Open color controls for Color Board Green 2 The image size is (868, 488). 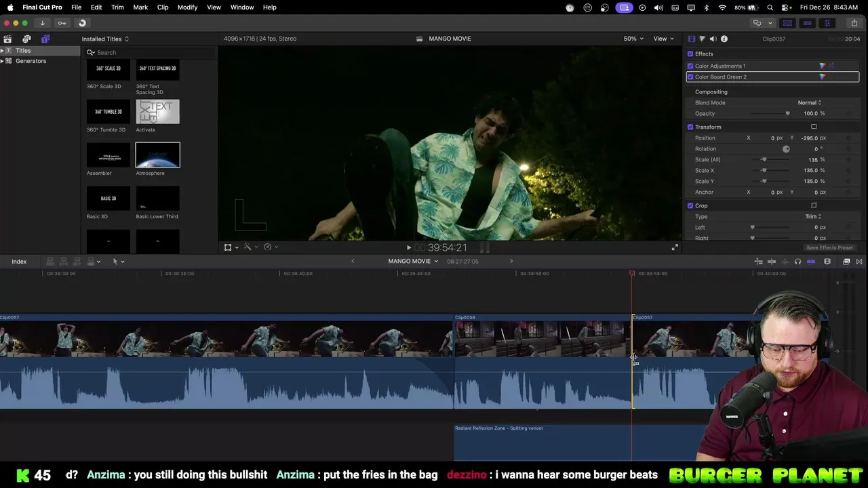823,77
